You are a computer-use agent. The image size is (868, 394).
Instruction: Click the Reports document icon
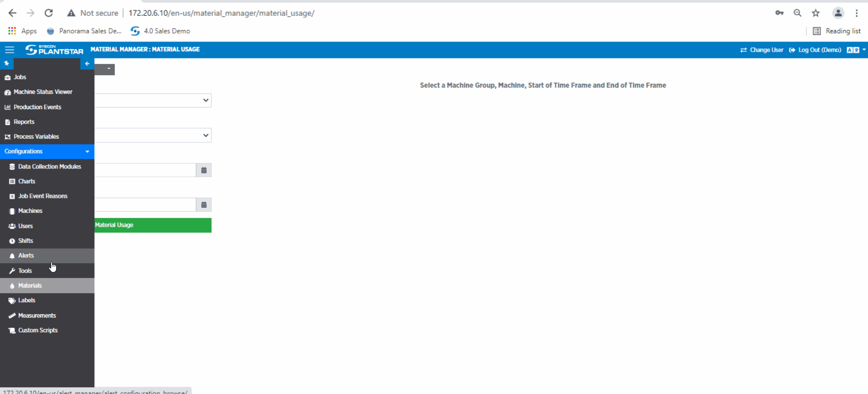(7, 122)
